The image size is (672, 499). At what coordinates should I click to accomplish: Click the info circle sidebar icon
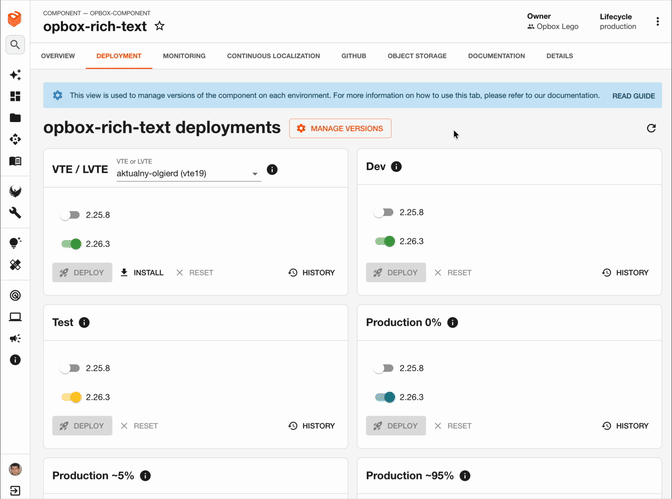pos(15,360)
